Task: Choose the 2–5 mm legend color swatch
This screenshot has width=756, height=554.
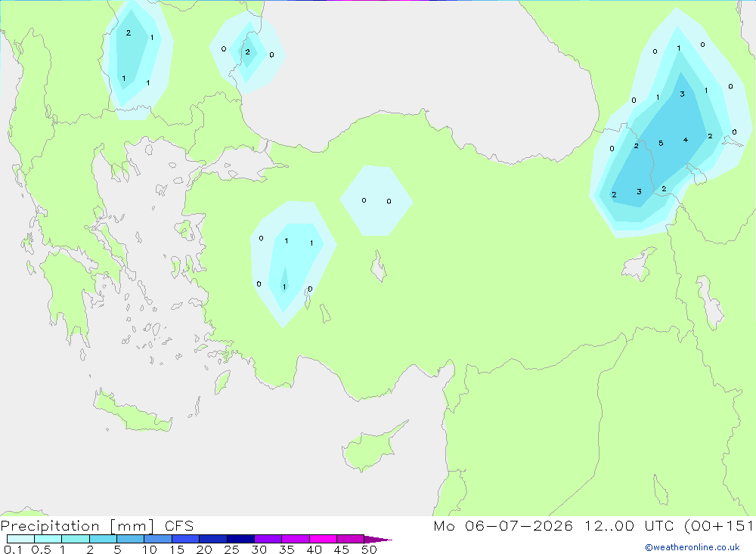Action: point(103,539)
